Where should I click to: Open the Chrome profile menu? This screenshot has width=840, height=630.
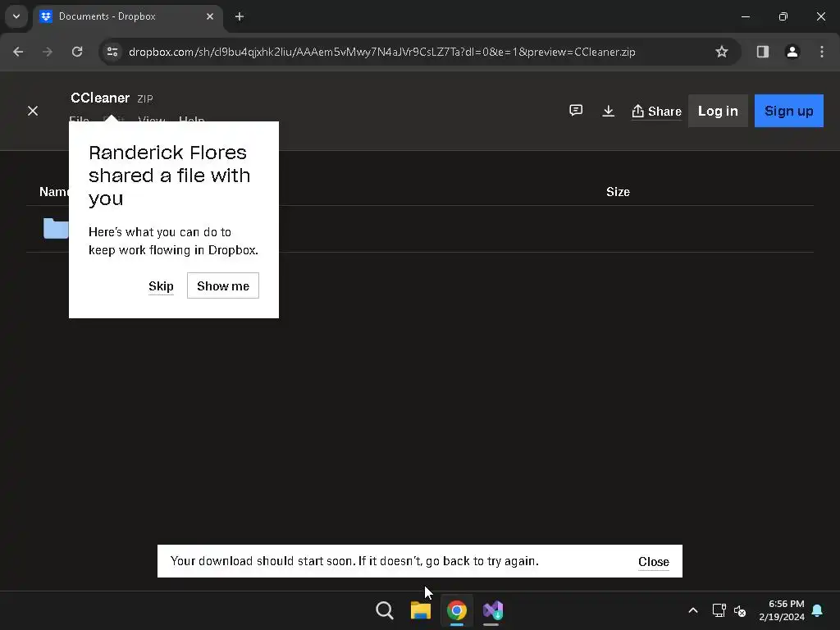792,52
